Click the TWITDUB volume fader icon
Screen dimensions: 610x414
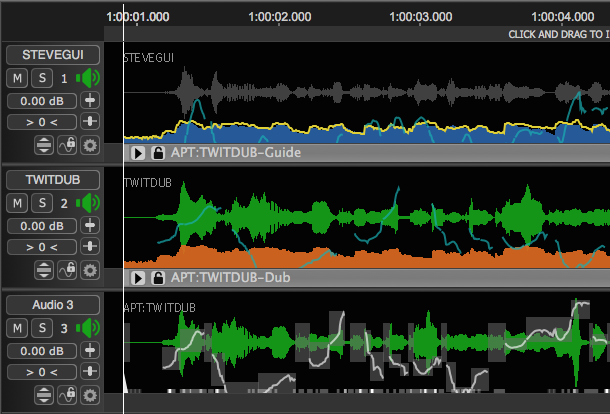(x=90, y=225)
